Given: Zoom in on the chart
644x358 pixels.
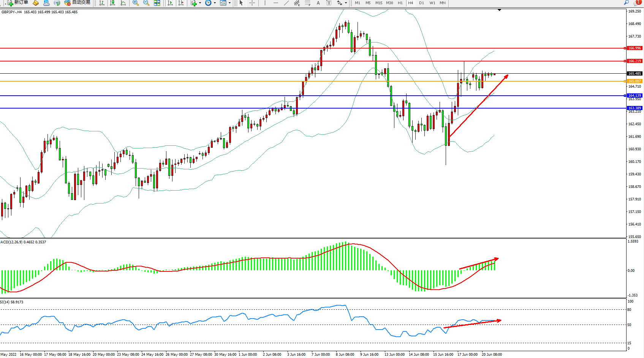Looking at the screenshot, I should pos(135,3).
